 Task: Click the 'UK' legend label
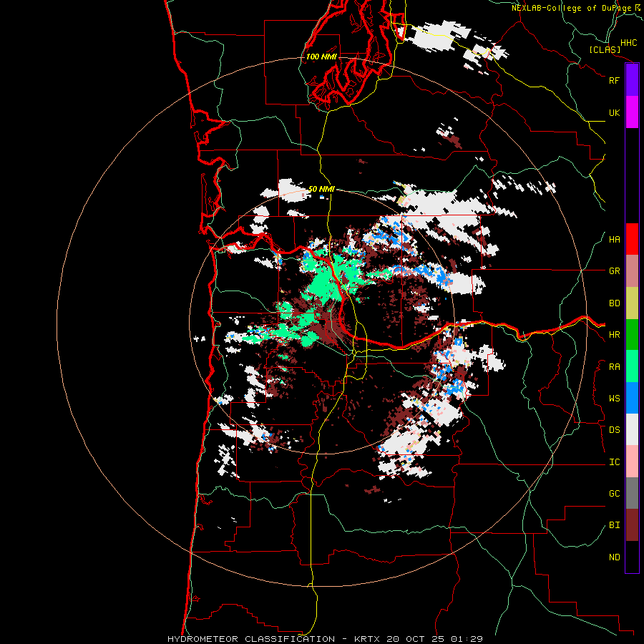(x=614, y=112)
